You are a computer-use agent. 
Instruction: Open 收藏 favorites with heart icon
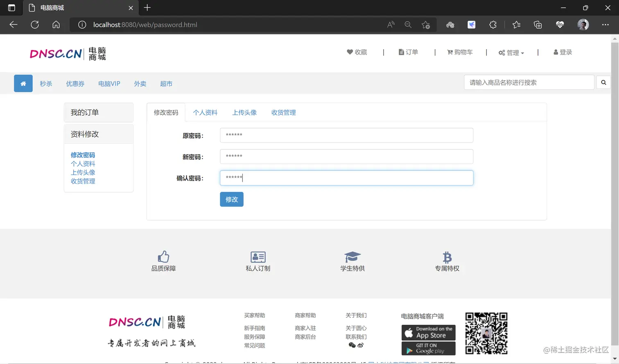tap(357, 52)
